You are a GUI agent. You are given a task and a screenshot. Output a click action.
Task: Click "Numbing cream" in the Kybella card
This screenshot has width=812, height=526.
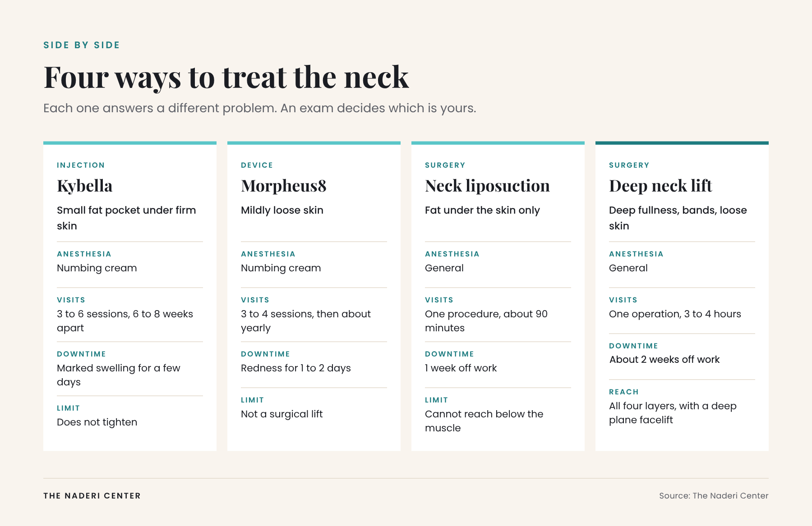[97, 268]
